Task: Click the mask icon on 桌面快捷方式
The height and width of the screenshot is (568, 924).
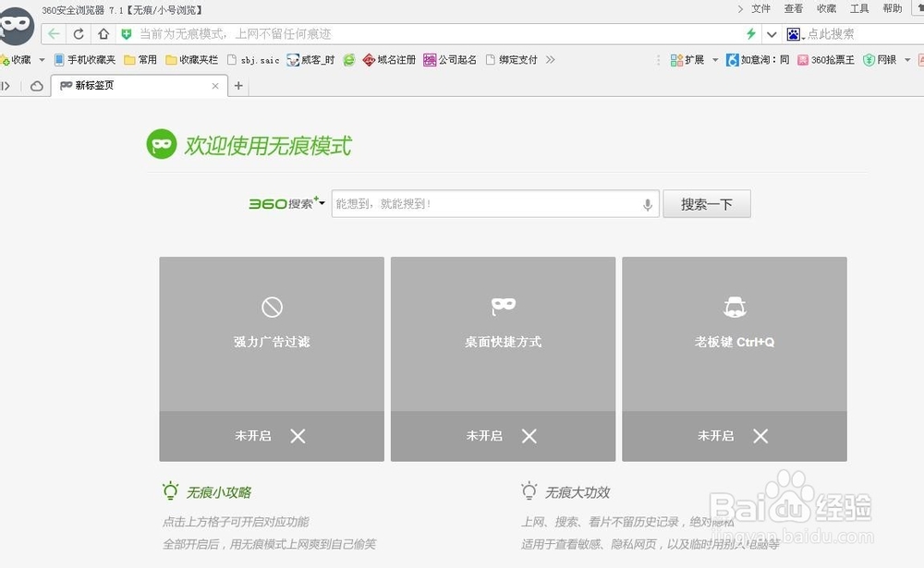Action: tap(504, 306)
